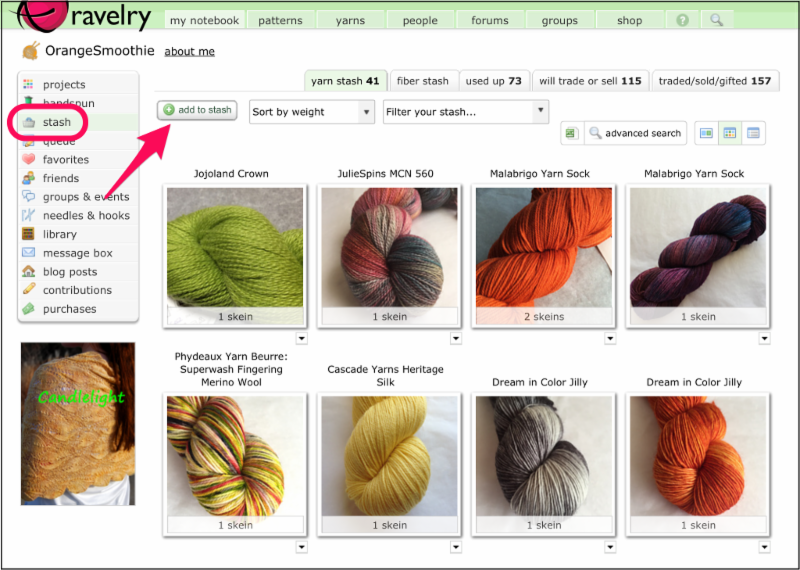Export stash with the spreadsheet icon
This screenshot has height=570, width=800.
(570, 133)
